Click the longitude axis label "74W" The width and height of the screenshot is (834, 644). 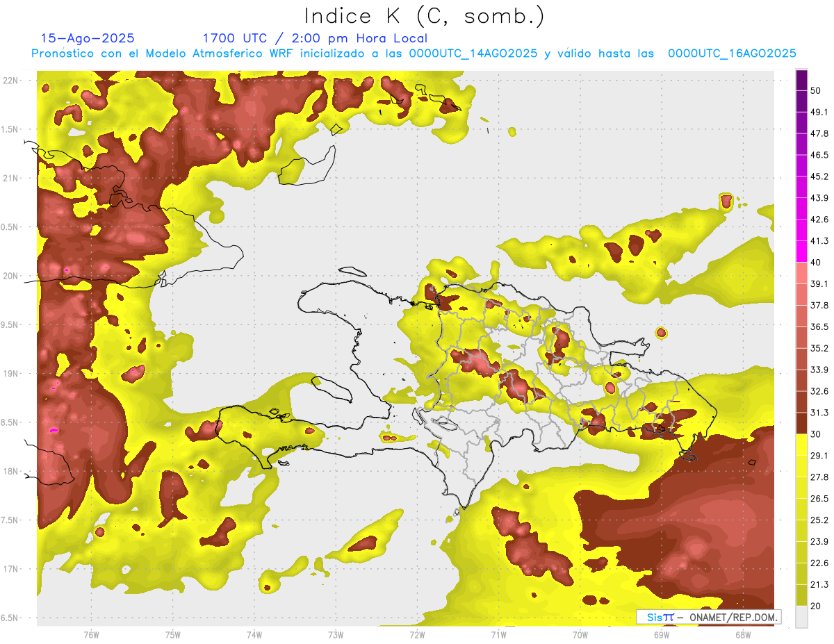[254, 635]
